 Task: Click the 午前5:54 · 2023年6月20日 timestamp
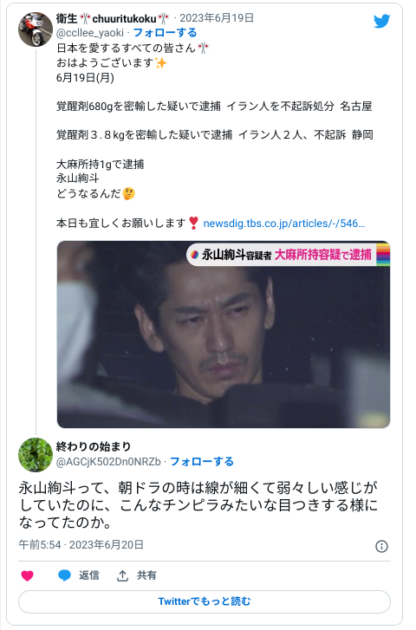pos(81,545)
